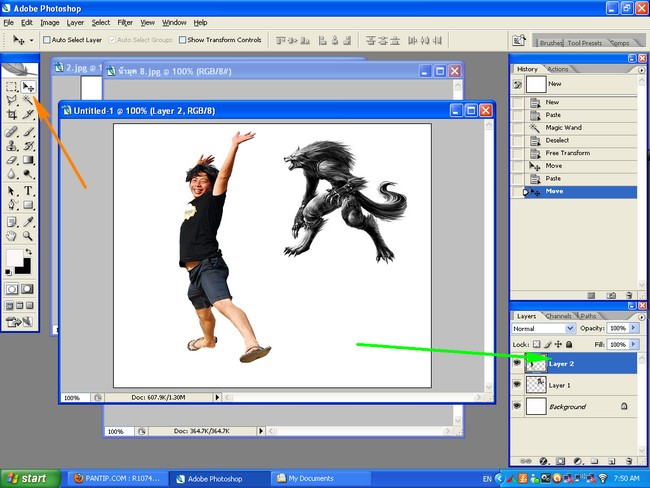Select the Rectangular Marquee tool
Viewport: 650px width, 488px height.
(x=11, y=86)
